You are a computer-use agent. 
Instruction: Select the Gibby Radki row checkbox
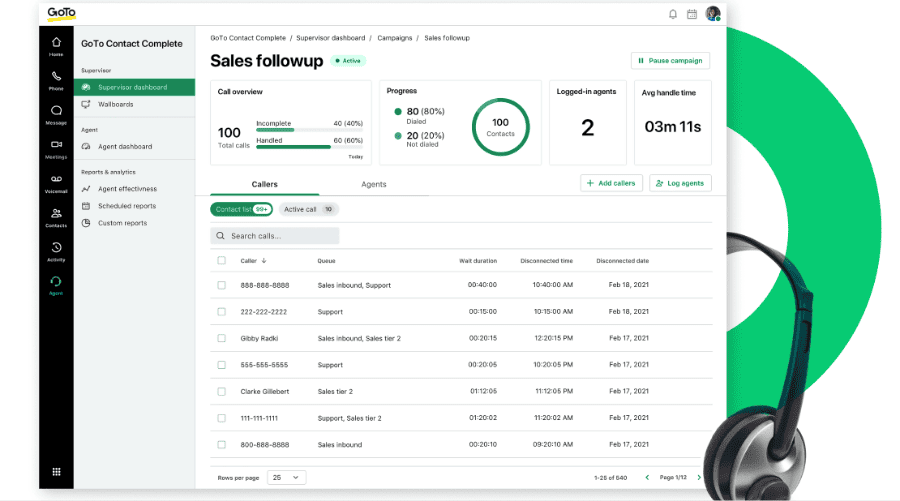221,338
